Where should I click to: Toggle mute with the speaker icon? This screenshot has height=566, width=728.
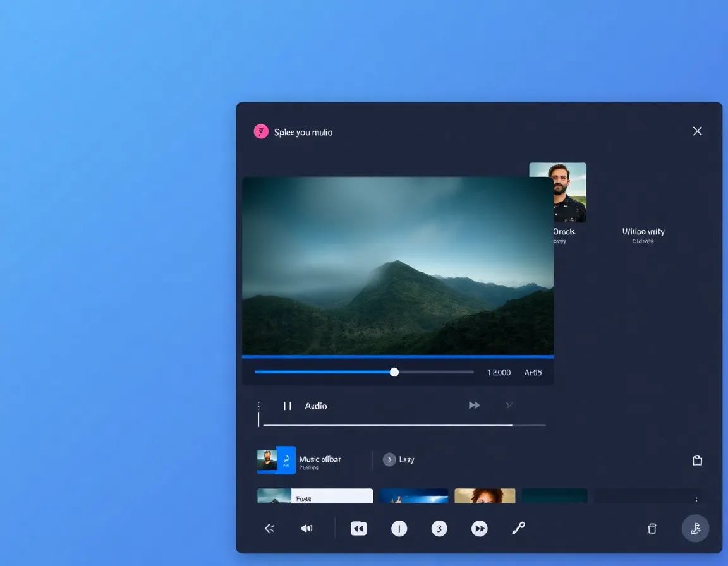coord(306,529)
